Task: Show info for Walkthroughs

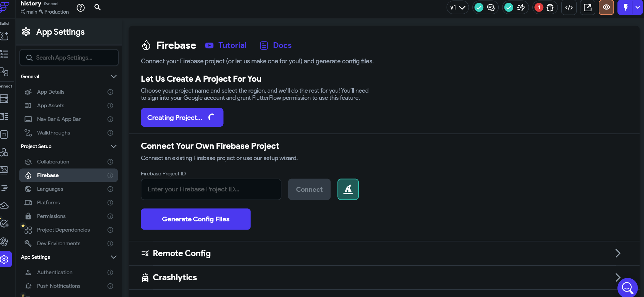Action: point(110,133)
